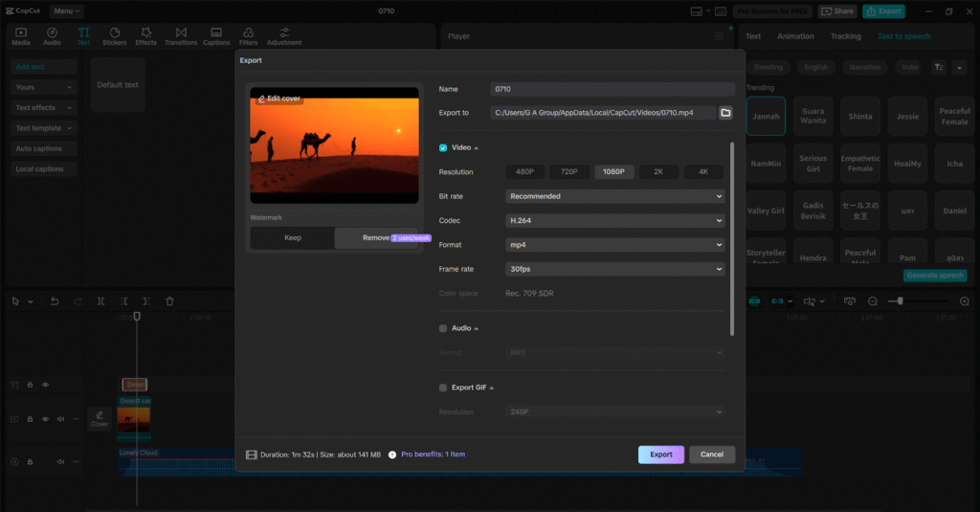
Task: Click the Name input field
Action: [612, 89]
